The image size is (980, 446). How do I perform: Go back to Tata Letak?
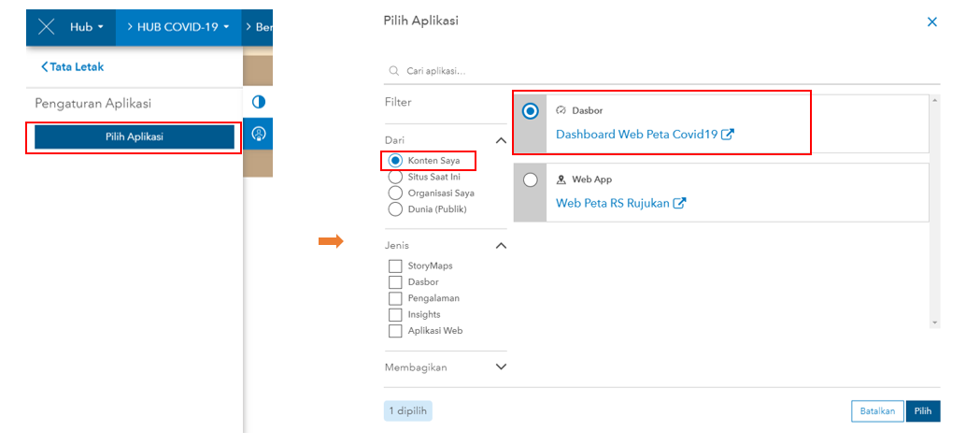(73, 67)
